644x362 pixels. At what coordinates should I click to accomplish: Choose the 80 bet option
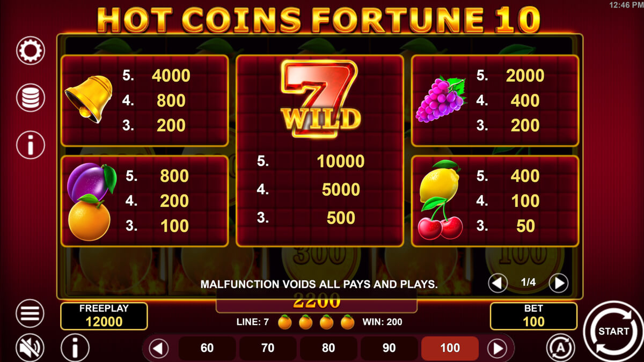click(x=328, y=348)
